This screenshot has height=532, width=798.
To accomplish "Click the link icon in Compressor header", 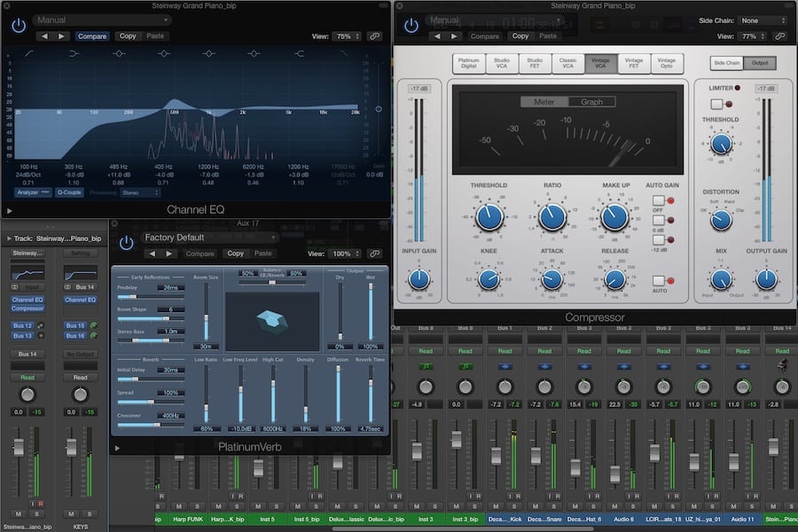I will tap(779, 36).
